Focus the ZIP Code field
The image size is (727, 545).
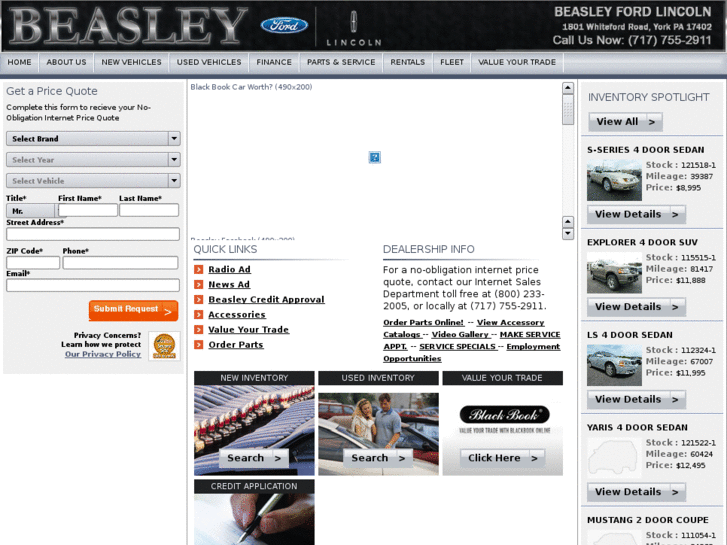(x=33, y=263)
